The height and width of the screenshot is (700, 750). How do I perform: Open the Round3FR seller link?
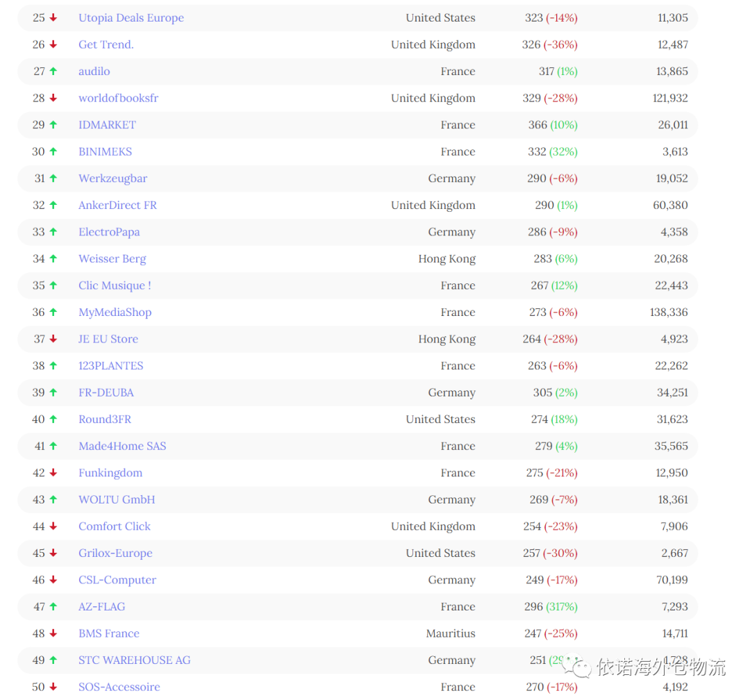[105, 419]
